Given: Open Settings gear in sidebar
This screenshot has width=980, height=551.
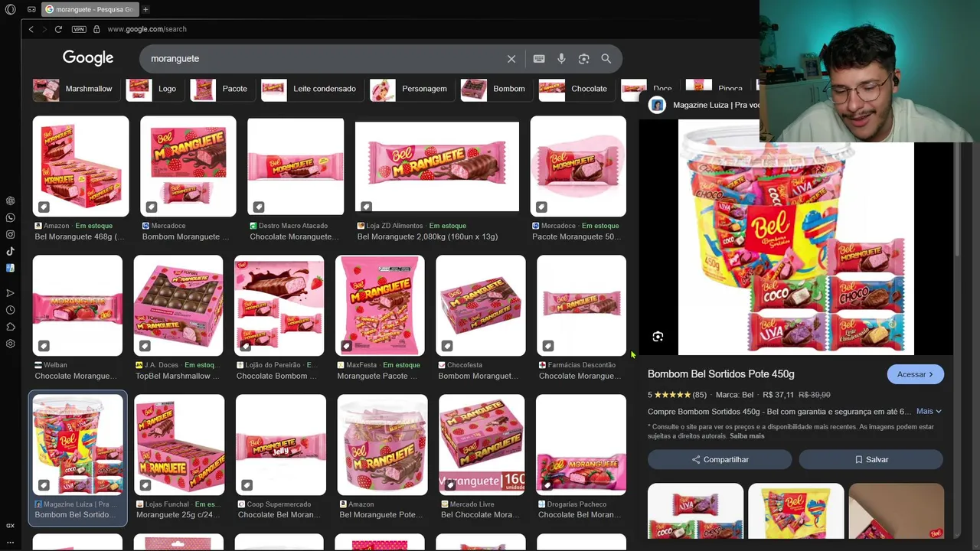Looking at the screenshot, I should 11,344.
